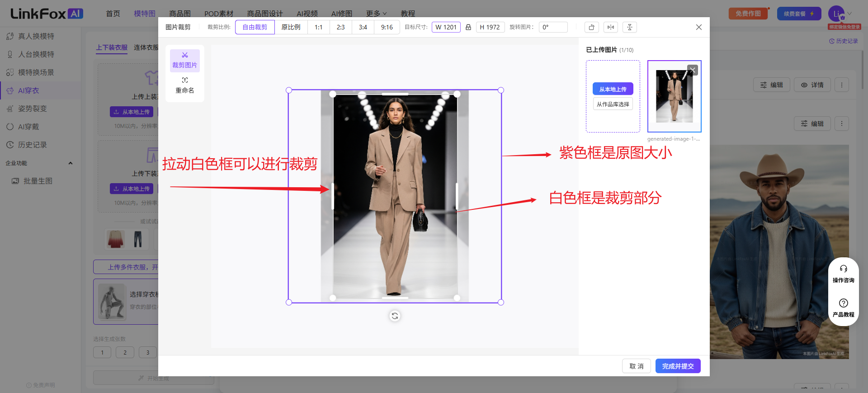Image resolution: width=868 pixels, height=393 pixels.
Task: Open more options next to 详情
Action: tap(842, 85)
